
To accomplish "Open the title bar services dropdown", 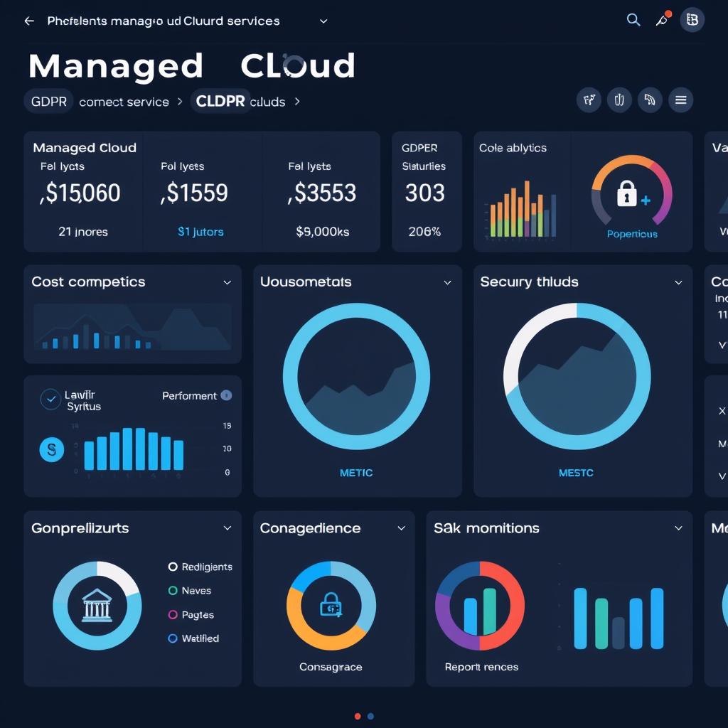I will pos(323,21).
